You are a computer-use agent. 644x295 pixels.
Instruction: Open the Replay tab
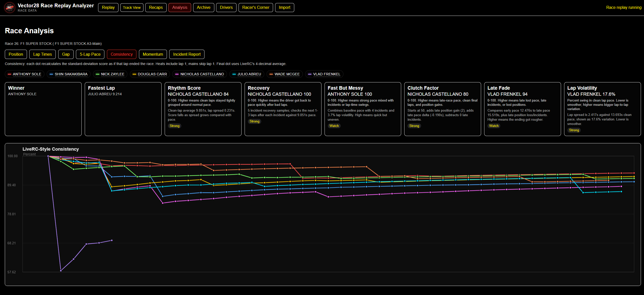point(108,8)
